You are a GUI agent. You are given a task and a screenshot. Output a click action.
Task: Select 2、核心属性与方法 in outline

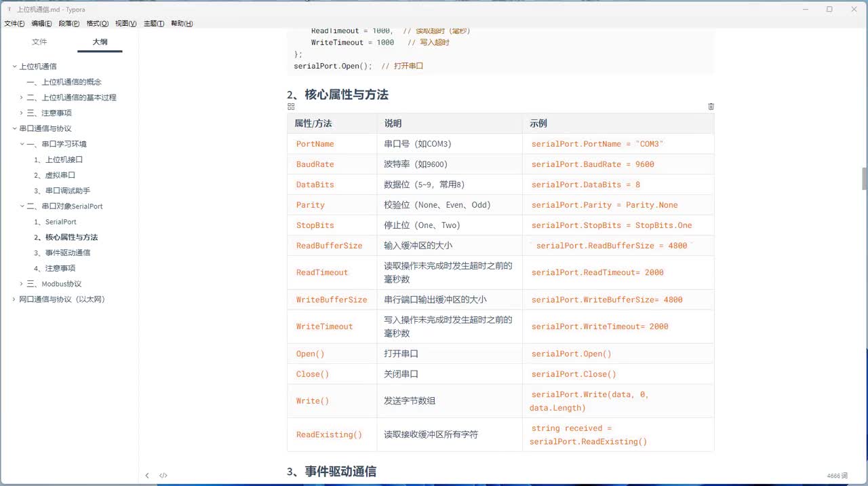(66, 238)
